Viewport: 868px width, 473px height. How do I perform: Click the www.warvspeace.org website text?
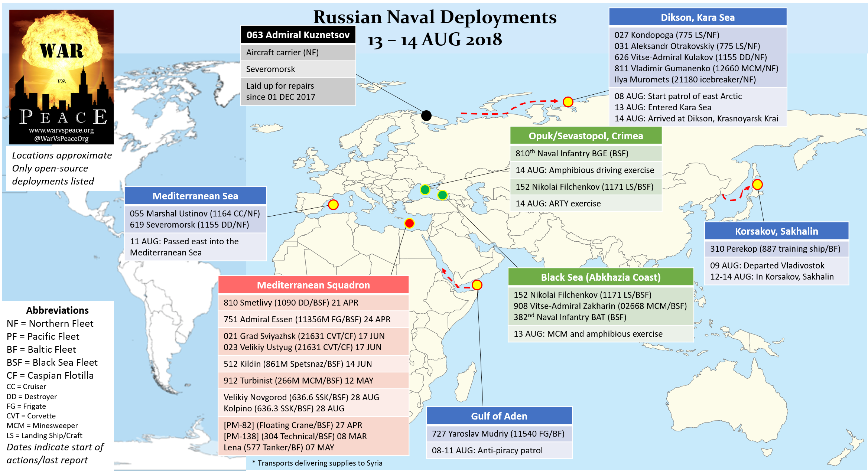61,130
